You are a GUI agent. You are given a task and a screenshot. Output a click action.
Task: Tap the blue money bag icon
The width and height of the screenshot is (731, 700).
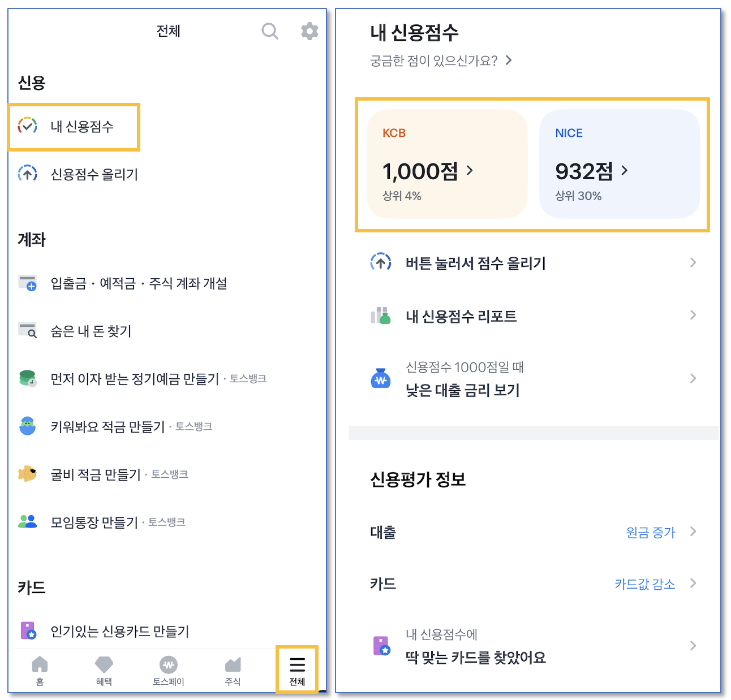click(381, 378)
